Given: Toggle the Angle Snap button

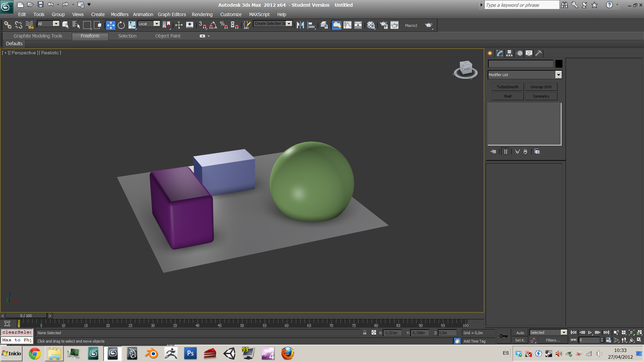Looking at the screenshot, I should 213,25.
